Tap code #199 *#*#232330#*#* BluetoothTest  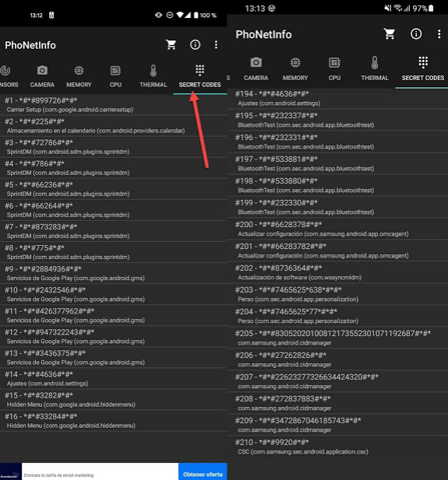coord(338,207)
